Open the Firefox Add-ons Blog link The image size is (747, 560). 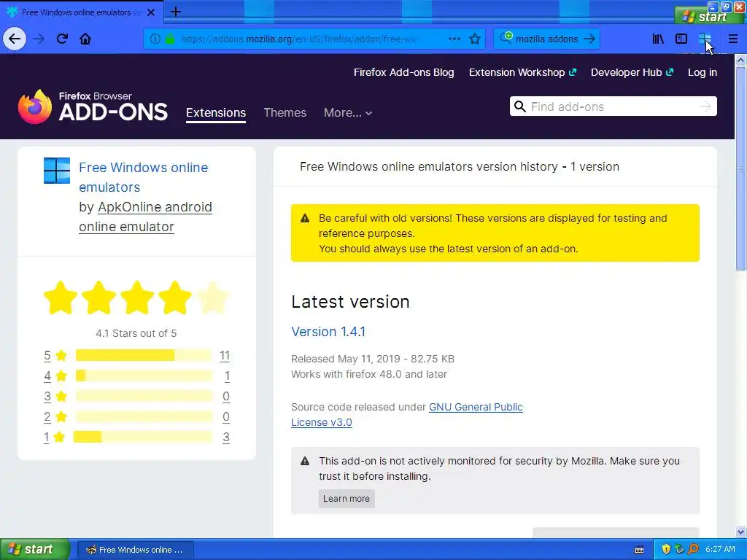(x=403, y=72)
